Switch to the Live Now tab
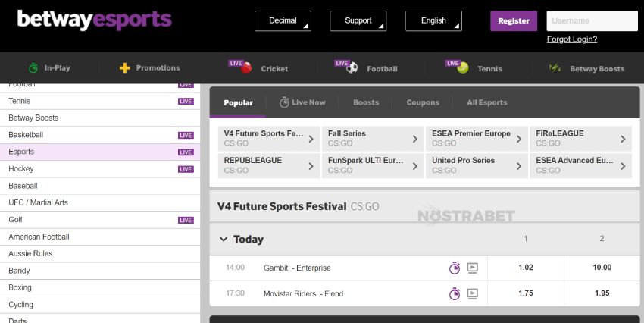644x323 pixels. coord(302,102)
